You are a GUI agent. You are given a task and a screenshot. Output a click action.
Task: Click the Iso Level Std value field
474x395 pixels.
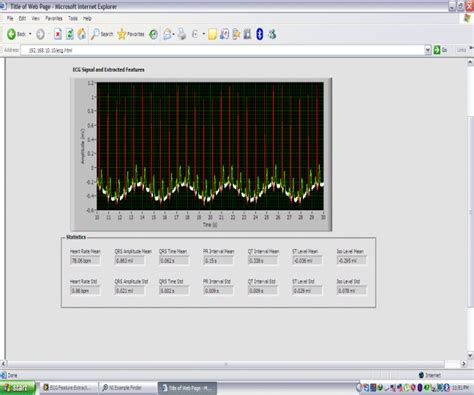point(352,291)
